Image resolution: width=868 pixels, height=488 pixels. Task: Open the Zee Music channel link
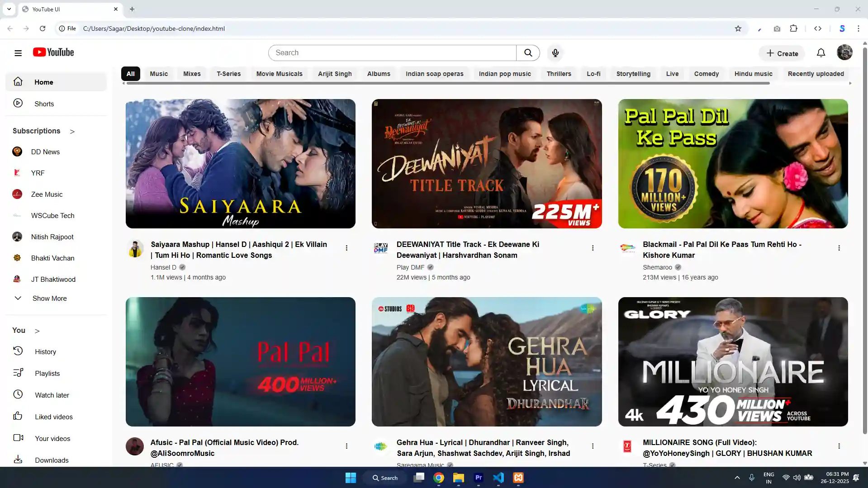click(x=46, y=194)
